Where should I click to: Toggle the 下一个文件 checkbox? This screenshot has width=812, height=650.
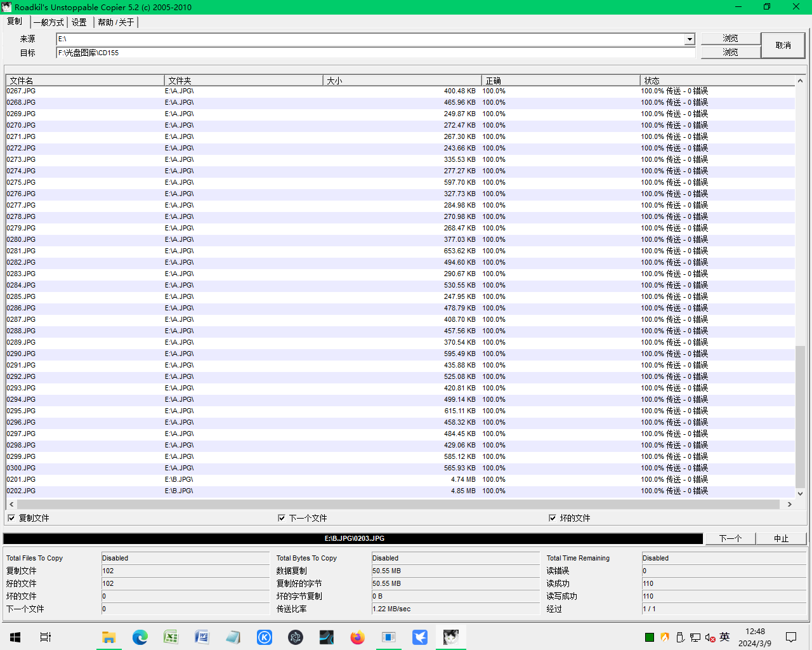point(282,518)
